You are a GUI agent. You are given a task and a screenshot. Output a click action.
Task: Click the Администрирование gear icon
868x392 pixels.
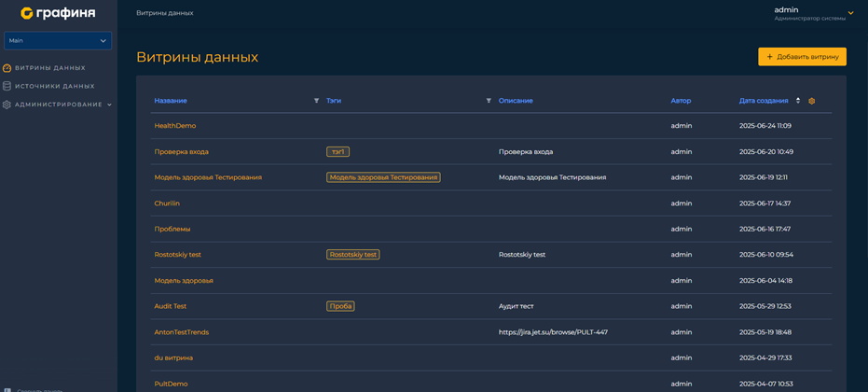point(7,105)
